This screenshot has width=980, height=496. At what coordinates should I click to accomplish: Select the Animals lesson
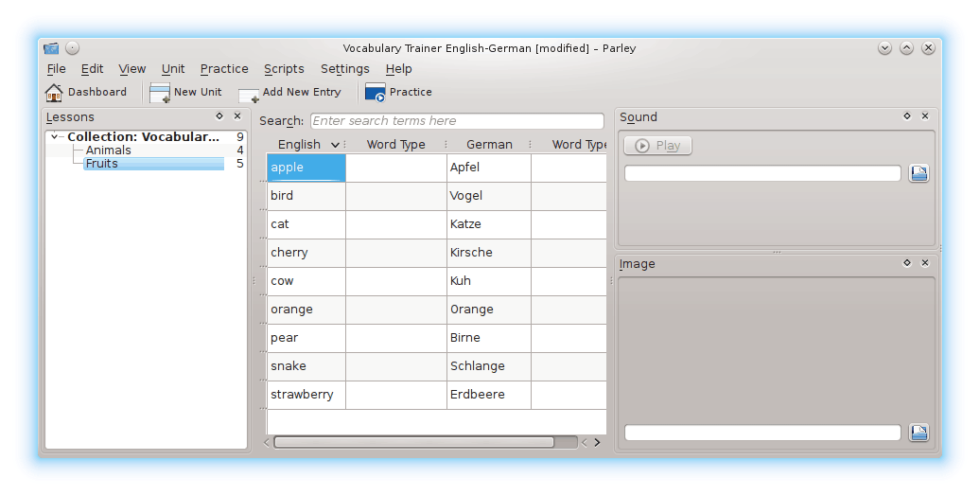(x=108, y=151)
